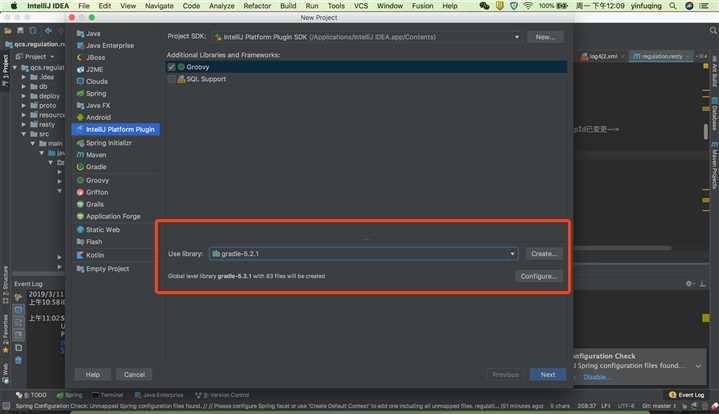The width and height of the screenshot is (719, 414).
Task: Open TODO tool window
Action: tap(31, 395)
